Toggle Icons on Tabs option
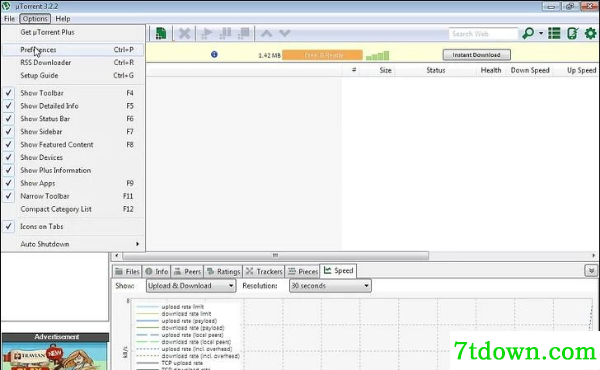Viewport: 600px width, 370px height. (x=73, y=227)
